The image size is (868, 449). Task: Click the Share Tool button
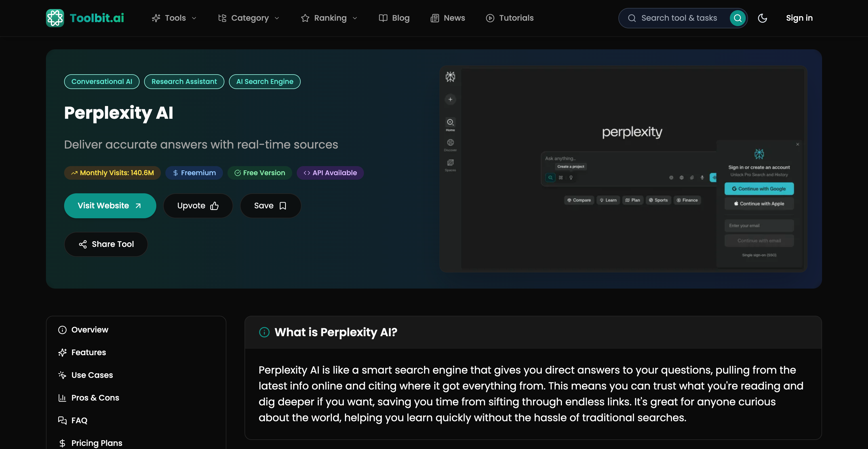click(x=106, y=244)
